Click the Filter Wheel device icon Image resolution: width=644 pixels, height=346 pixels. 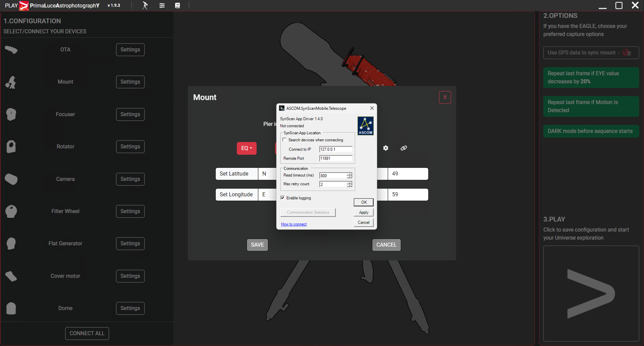11,211
